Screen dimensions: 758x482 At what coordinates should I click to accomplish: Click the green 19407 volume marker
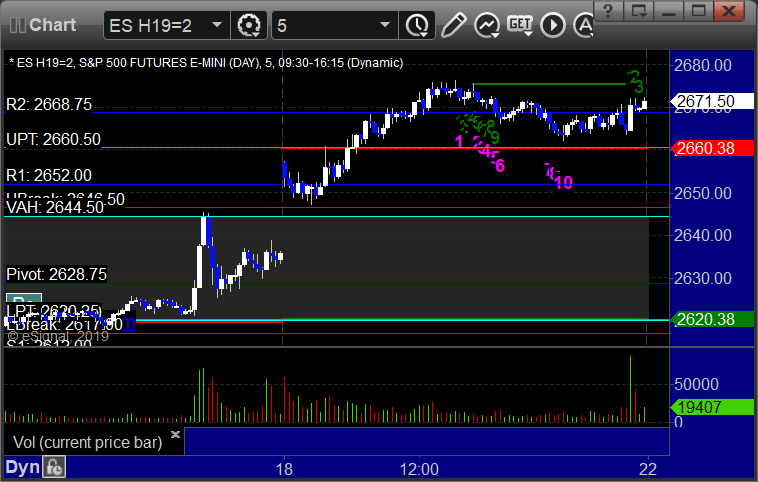click(x=712, y=407)
